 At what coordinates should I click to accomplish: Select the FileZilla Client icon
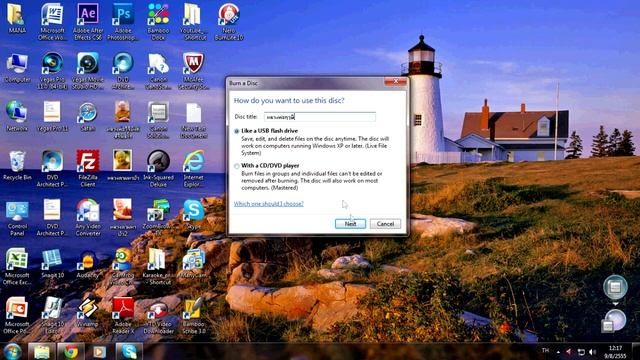pos(88,168)
